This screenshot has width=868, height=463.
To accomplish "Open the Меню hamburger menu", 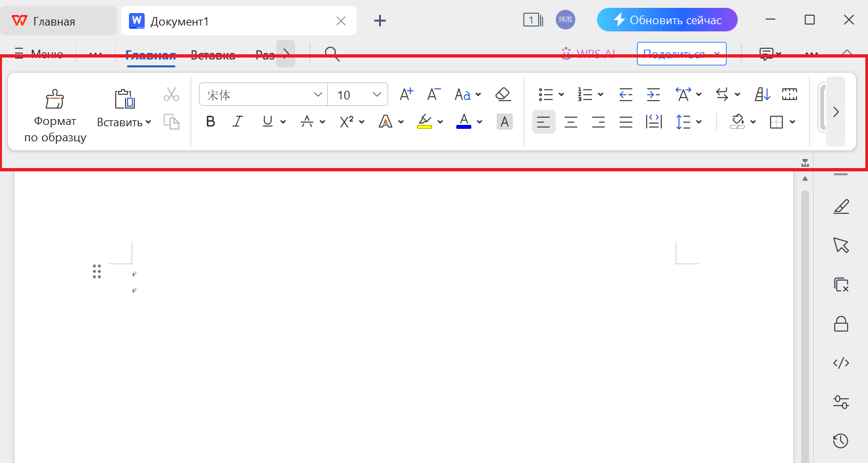I will 38,54.
